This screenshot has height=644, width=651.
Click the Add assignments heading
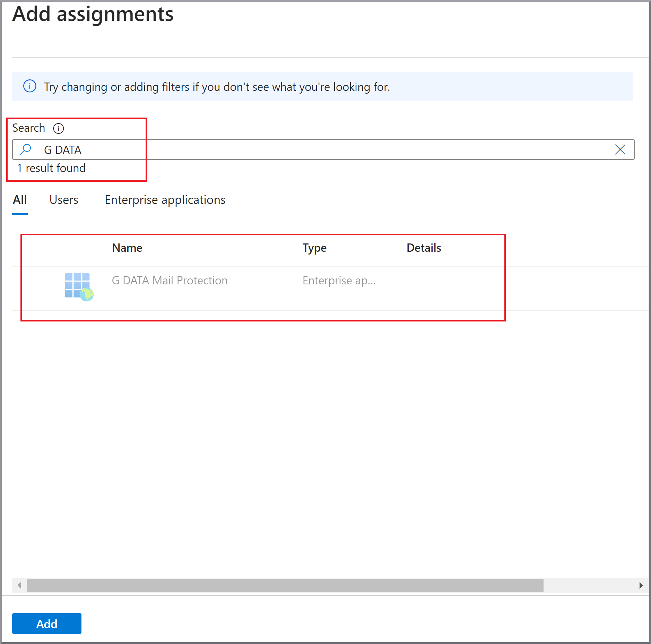point(93,14)
